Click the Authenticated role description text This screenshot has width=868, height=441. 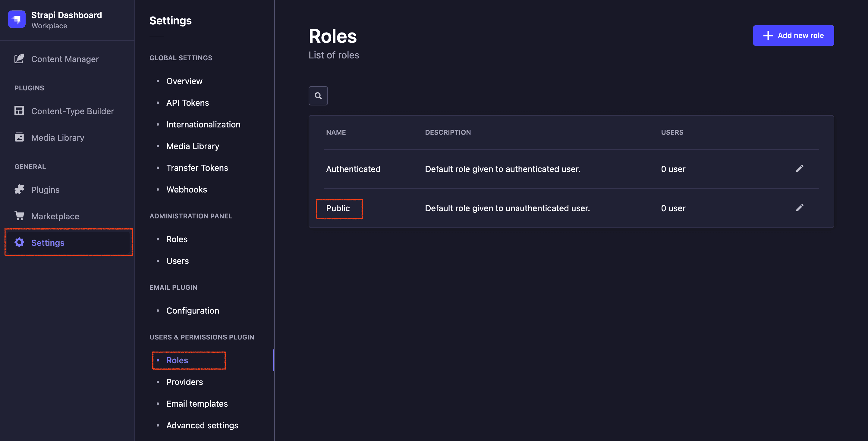(502, 169)
